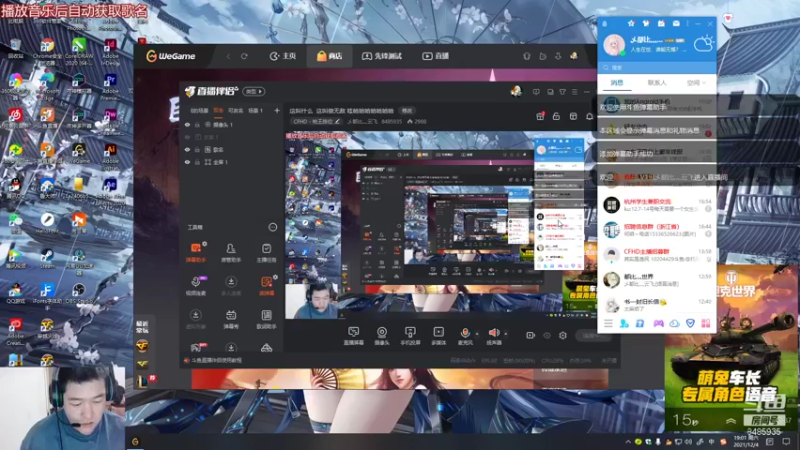Open WeGame 先锋测试 tab

tap(382, 56)
